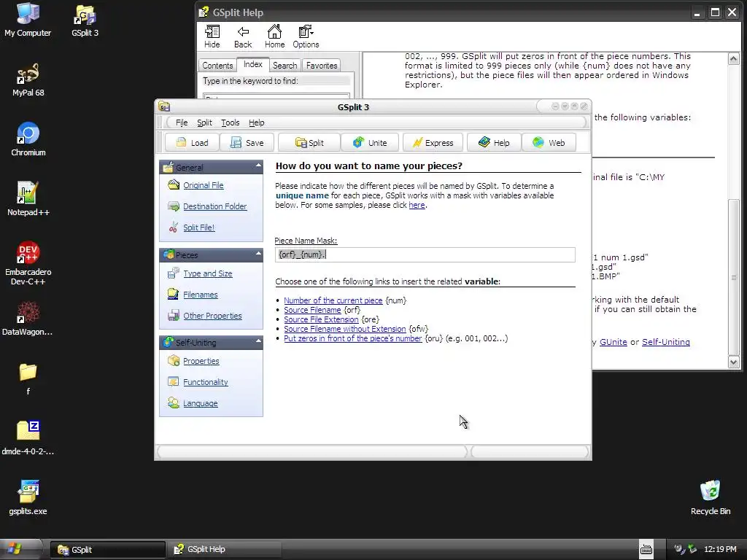Open the Functionality settings page
This screenshot has width=747, height=560.
coord(205,382)
